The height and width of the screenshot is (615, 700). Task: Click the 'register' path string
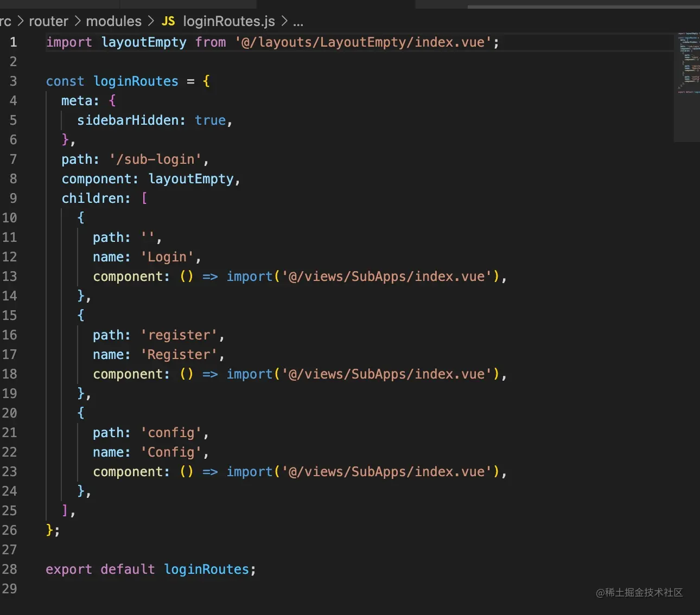(x=179, y=335)
